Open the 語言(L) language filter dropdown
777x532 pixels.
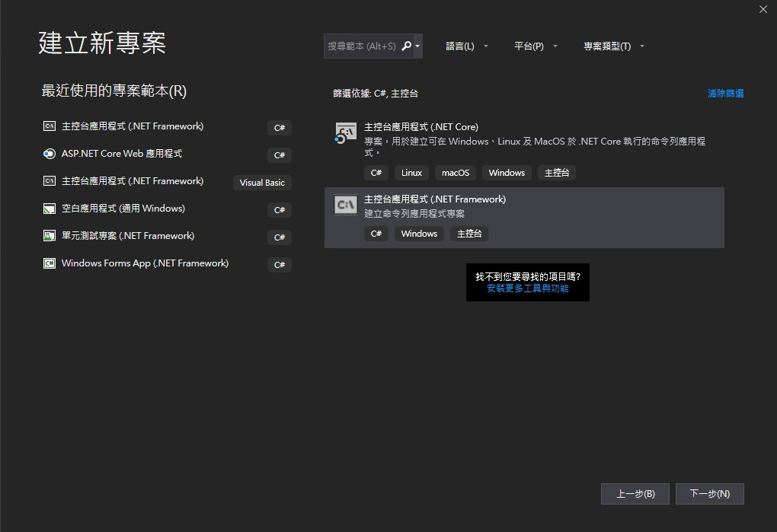click(467, 46)
